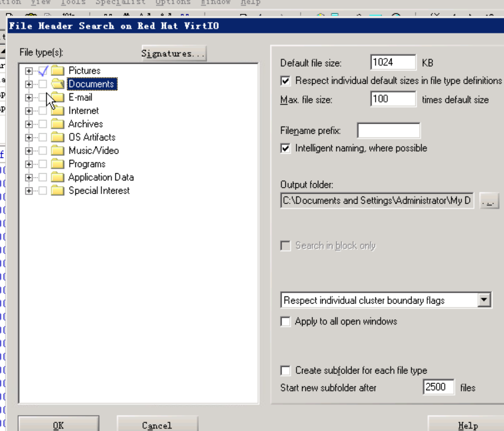This screenshot has height=431, width=504.
Task: Enable Apply to all open windows
Action: point(285,322)
